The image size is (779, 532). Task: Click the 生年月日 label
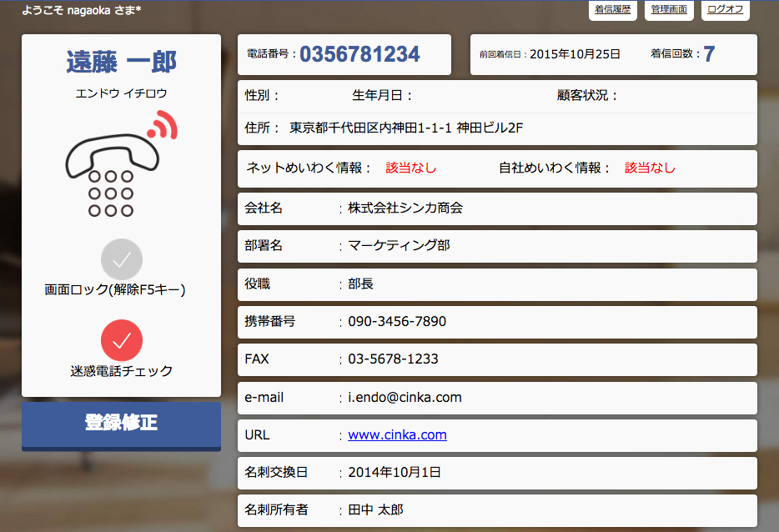[x=382, y=95]
